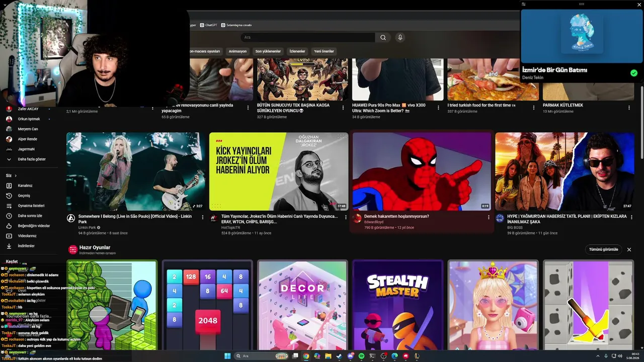Image resolution: width=644 pixels, height=362 pixels.
Task: Launch the Decor Life game
Action: pos(302,305)
